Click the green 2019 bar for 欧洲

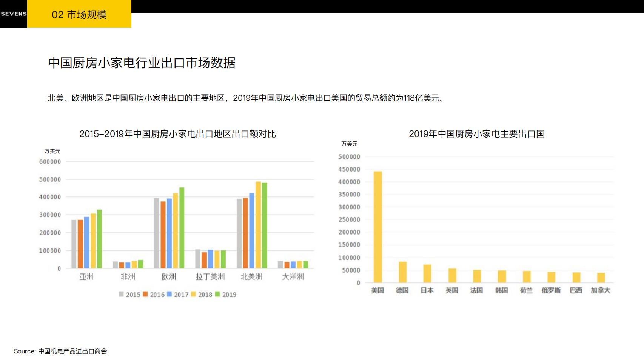coord(182,228)
